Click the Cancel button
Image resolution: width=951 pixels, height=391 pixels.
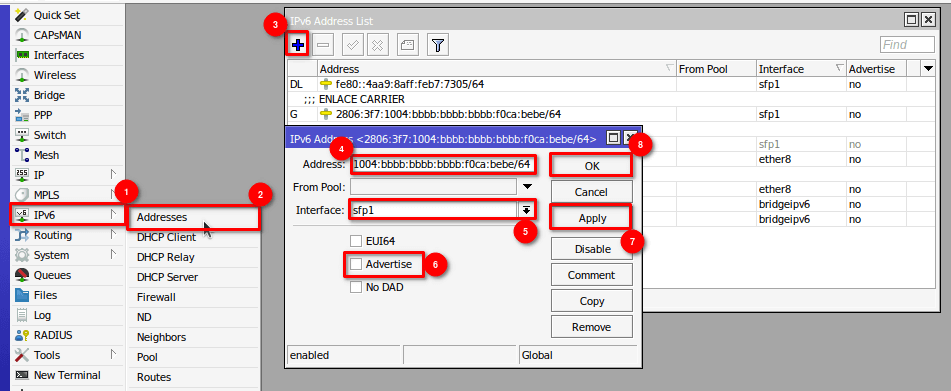[591, 192]
